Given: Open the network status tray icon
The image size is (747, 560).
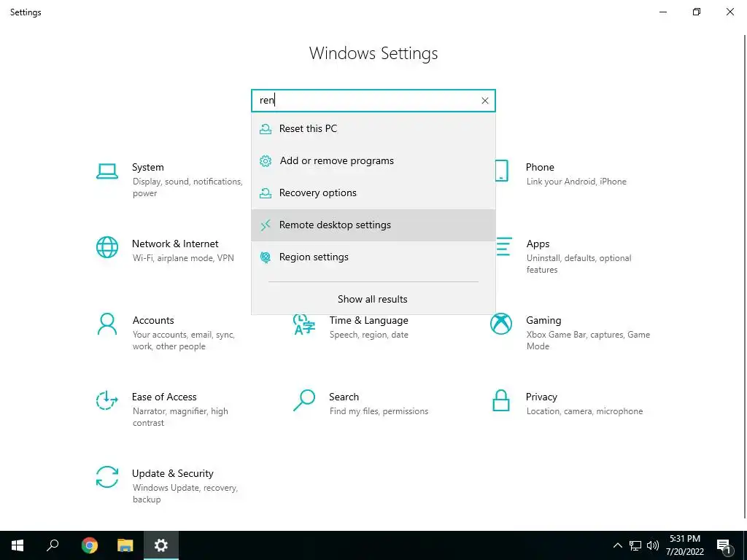Looking at the screenshot, I should [x=635, y=545].
